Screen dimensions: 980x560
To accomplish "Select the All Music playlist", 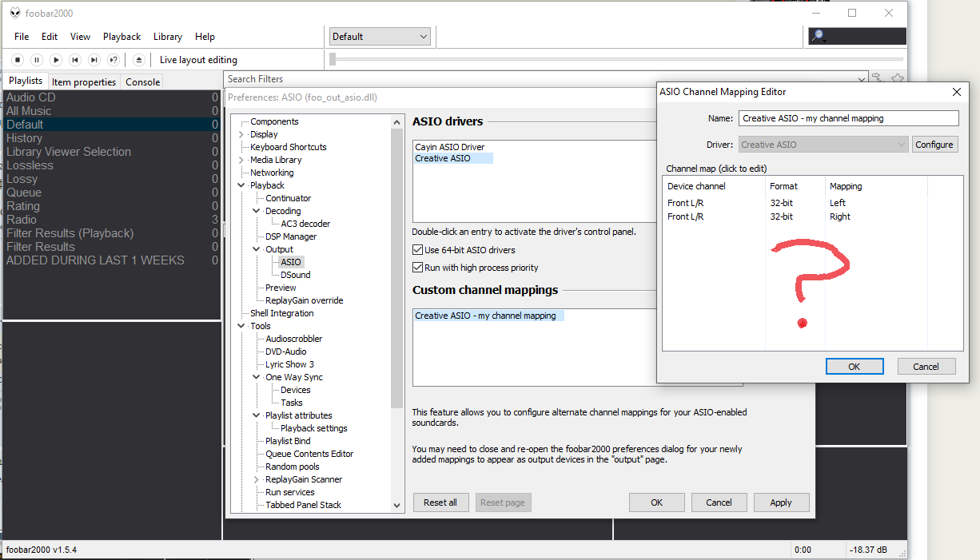I will click(x=112, y=111).
